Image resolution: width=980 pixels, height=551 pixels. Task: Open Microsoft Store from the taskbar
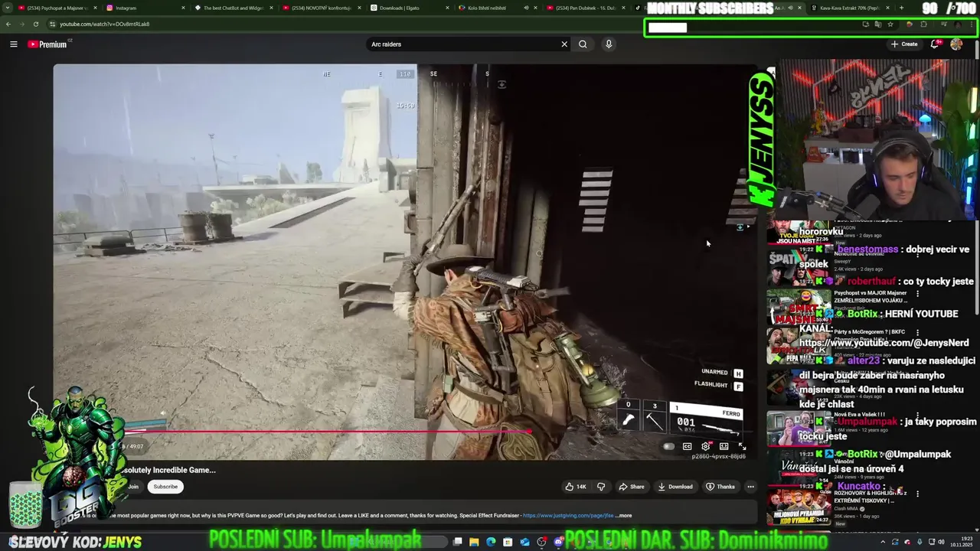(x=508, y=542)
